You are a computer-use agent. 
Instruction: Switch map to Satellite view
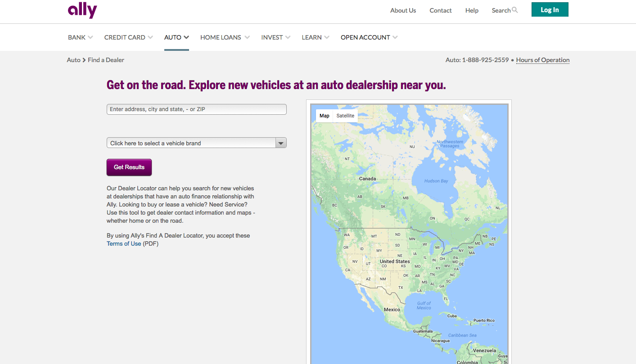pyautogui.click(x=345, y=116)
